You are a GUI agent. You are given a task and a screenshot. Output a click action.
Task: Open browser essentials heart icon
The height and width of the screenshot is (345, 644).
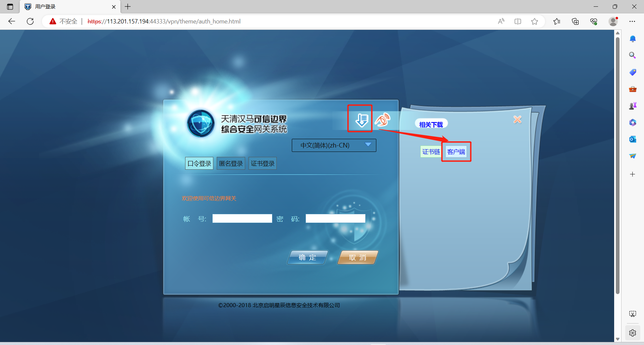[x=594, y=21]
